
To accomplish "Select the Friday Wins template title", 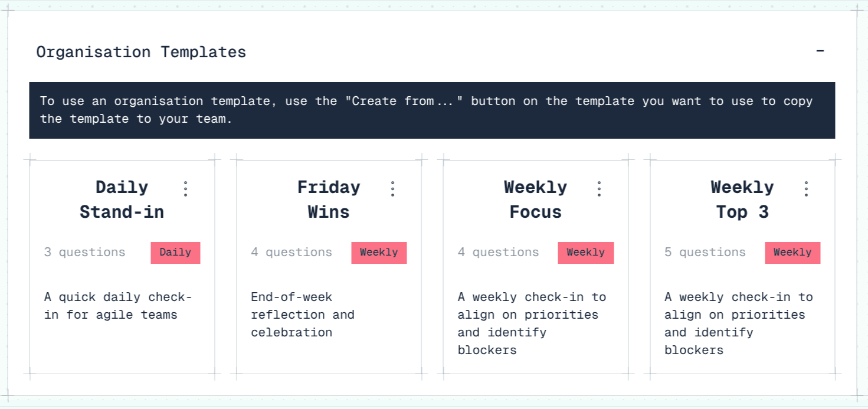I will point(329,199).
